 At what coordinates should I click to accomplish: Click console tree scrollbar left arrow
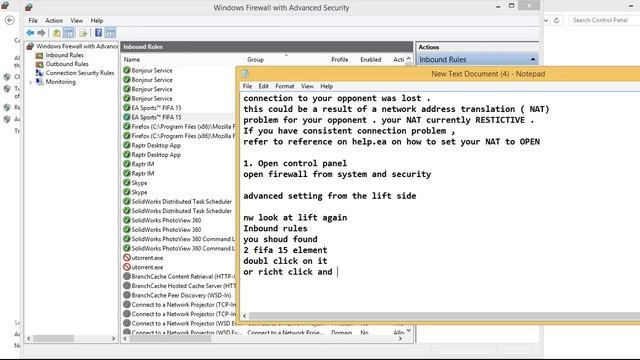(x=29, y=339)
